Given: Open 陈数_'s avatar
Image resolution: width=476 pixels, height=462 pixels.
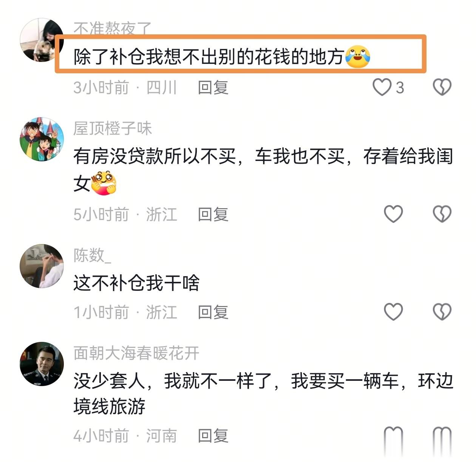Looking at the screenshot, I should (x=42, y=266).
